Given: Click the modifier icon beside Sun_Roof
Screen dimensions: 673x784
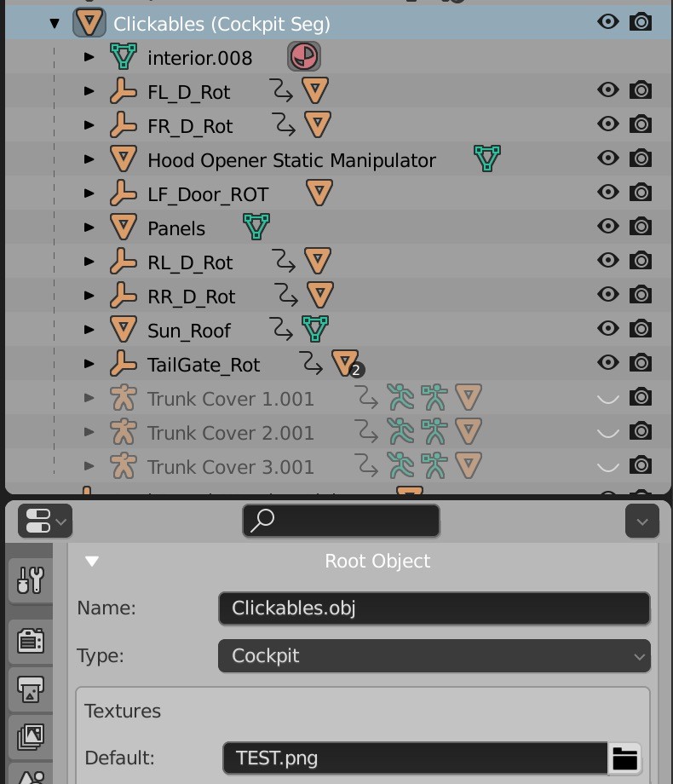Looking at the screenshot, I should [x=281, y=329].
